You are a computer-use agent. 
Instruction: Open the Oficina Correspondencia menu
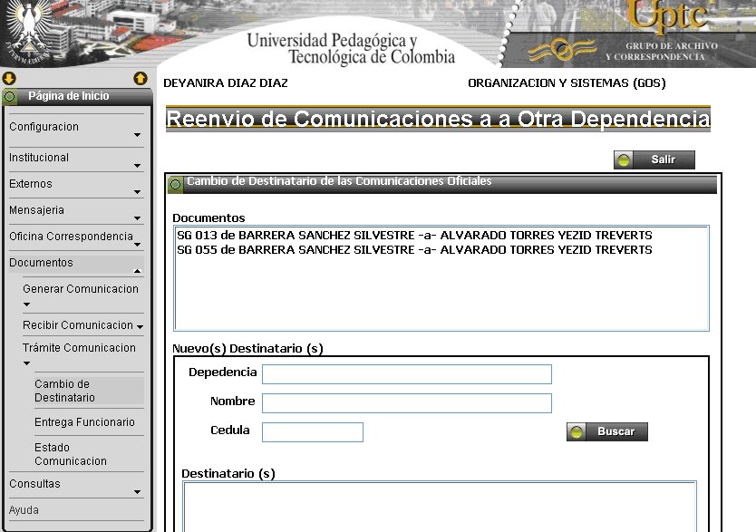pyautogui.click(x=71, y=237)
